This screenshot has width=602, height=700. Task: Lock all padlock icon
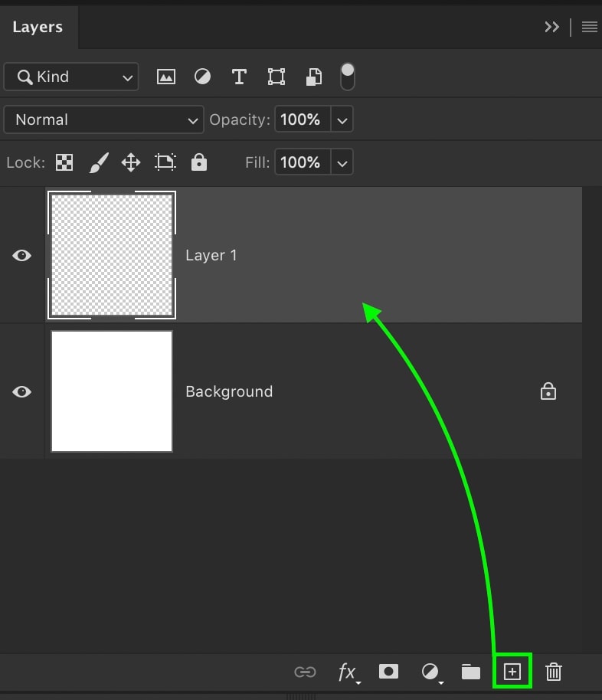(199, 162)
